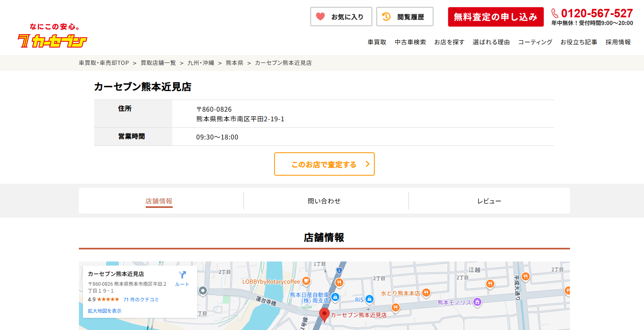The image size is (644, 330).
Task: Click the phone icon beside 0120-567-527
Action: (555, 13)
